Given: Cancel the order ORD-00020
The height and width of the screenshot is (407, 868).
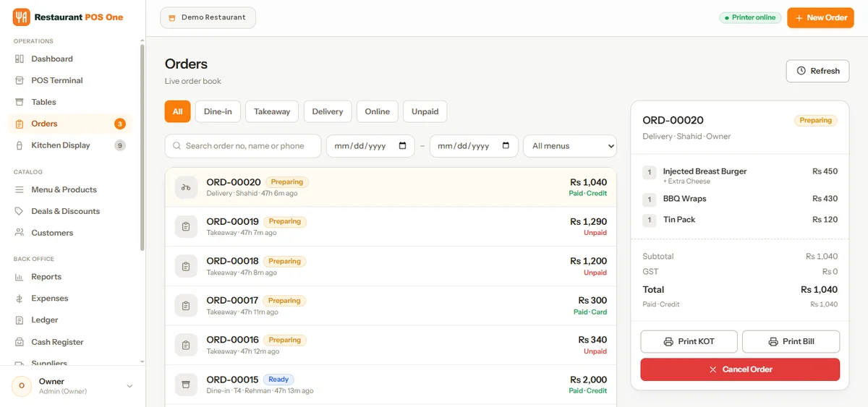Looking at the screenshot, I should 740,369.
